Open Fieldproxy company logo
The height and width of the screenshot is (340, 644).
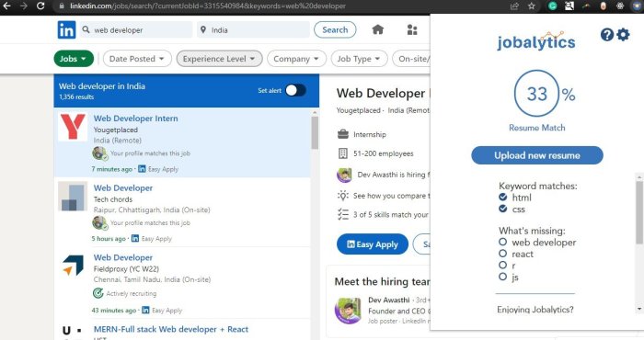coord(73,266)
